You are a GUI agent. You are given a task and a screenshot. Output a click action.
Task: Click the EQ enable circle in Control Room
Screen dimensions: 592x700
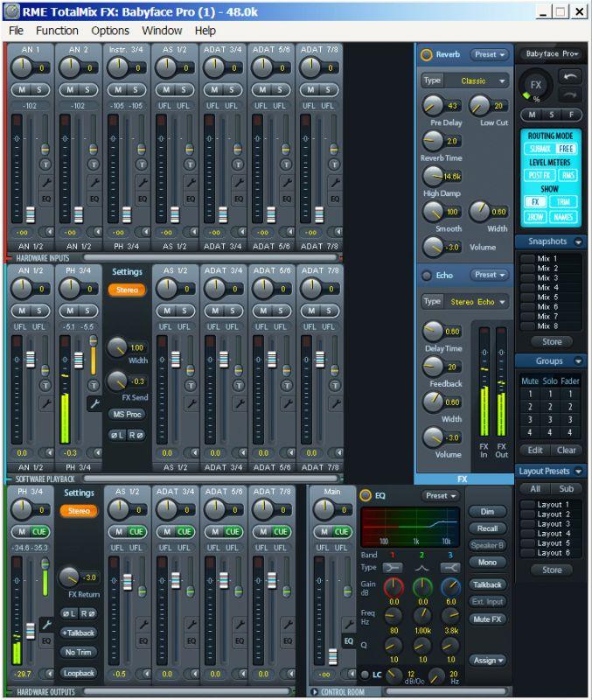coord(366,495)
